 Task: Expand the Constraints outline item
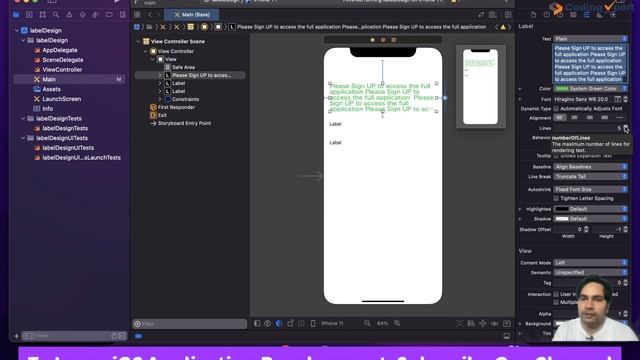coord(160,99)
